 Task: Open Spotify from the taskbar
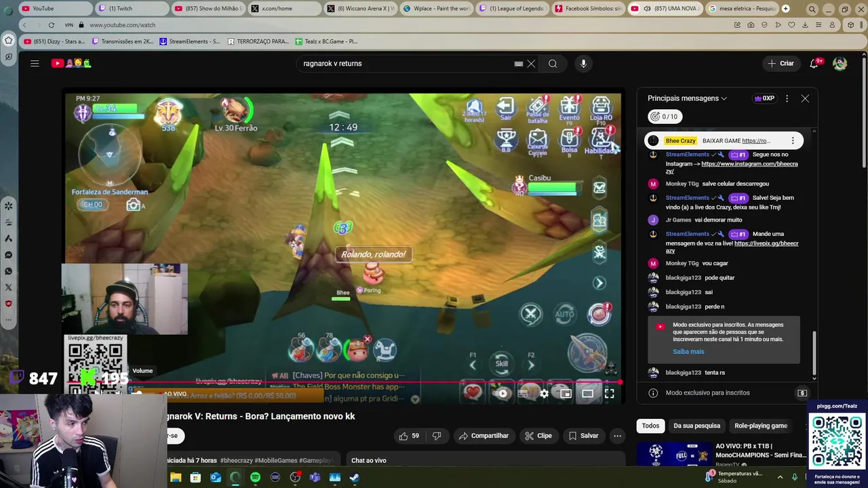255,477
